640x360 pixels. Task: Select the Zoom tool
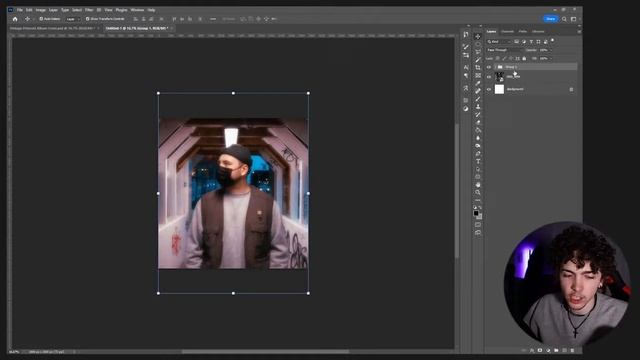(x=478, y=192)
